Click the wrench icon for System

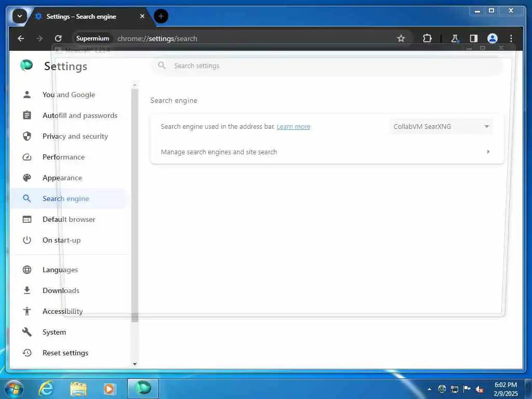pos(27,332)
